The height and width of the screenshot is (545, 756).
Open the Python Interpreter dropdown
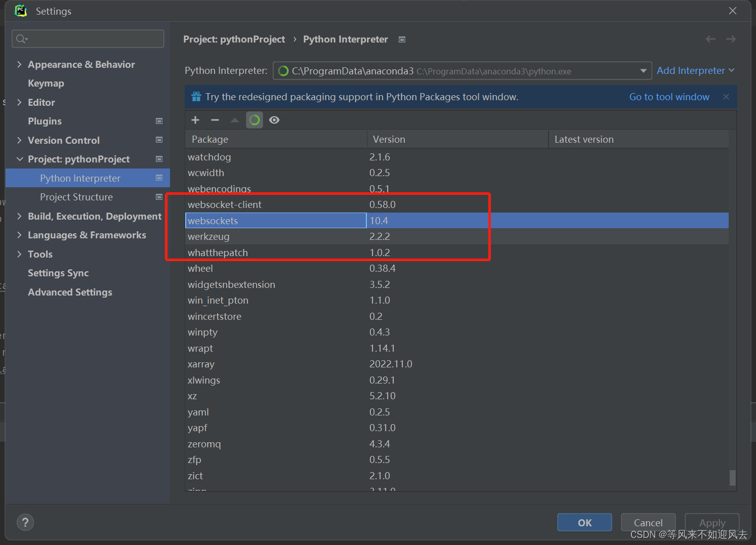[x=643, y=71]
